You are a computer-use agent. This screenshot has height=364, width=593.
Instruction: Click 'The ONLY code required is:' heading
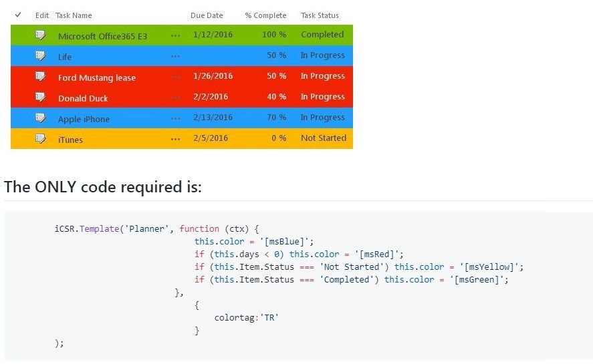pyautogui.click(x=103, y=187)
